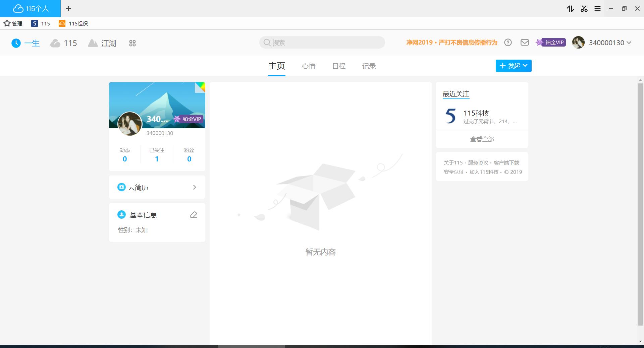Expand 云简历 with its chevron

coord(195,187)
